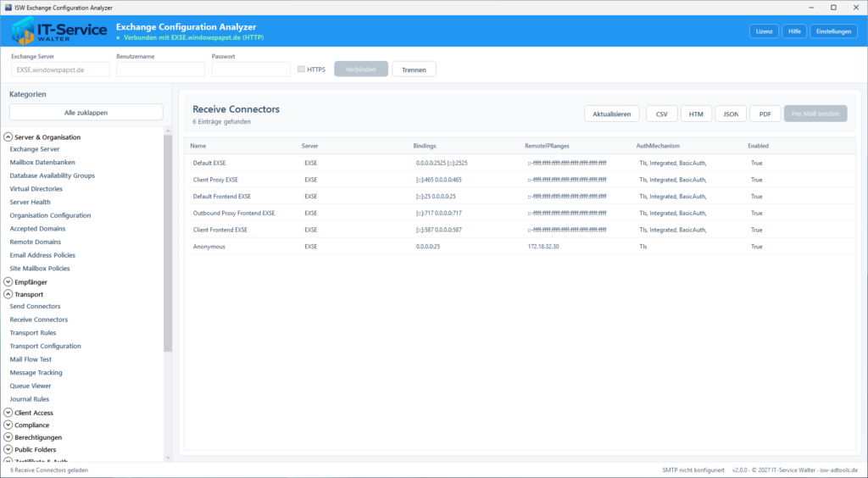The width and height of the screenshot is (868, 478).
Task: Click the sidebar scrollbar thumb
Action: click(168, 243)
